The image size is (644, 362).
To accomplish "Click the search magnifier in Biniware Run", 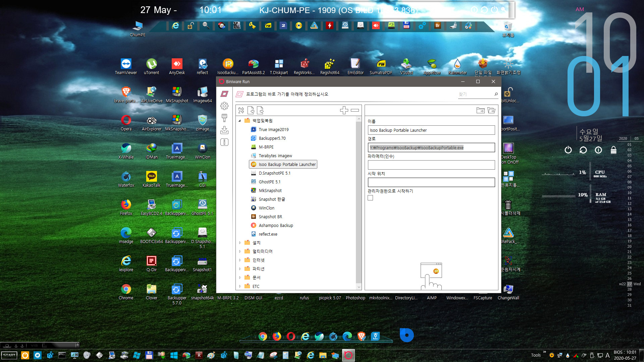I will pyautogui.click(x=496, y=94).
